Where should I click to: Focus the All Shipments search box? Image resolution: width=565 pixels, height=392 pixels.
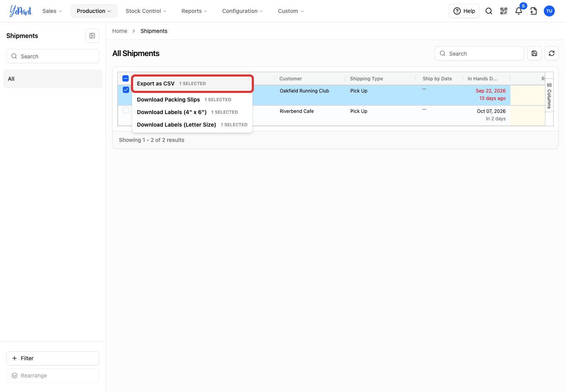click(x=479, y=53)
